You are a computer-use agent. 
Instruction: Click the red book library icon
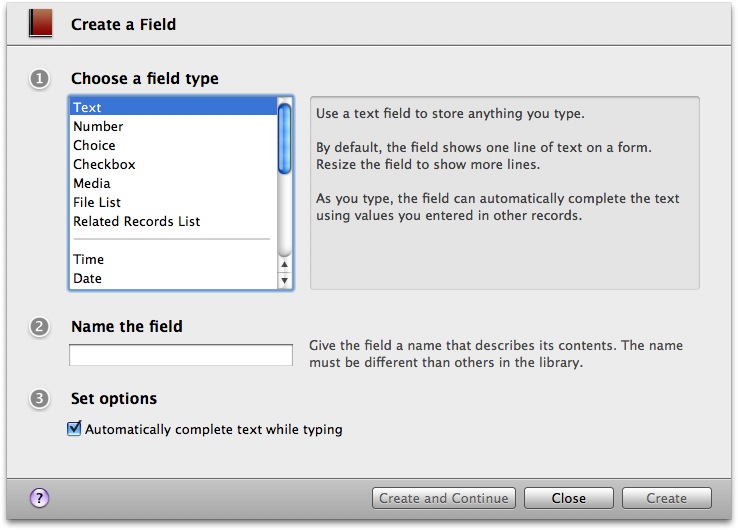(40, 24)
